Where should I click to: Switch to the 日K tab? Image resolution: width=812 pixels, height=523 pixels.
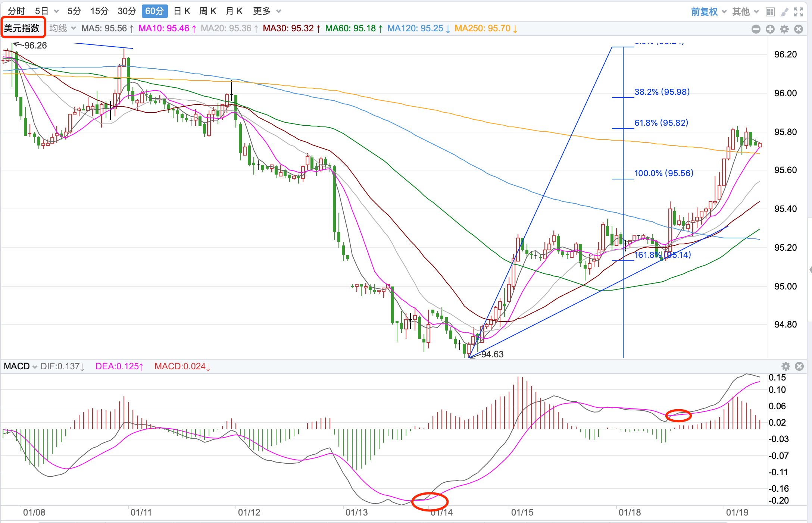(x=182, y=11)
